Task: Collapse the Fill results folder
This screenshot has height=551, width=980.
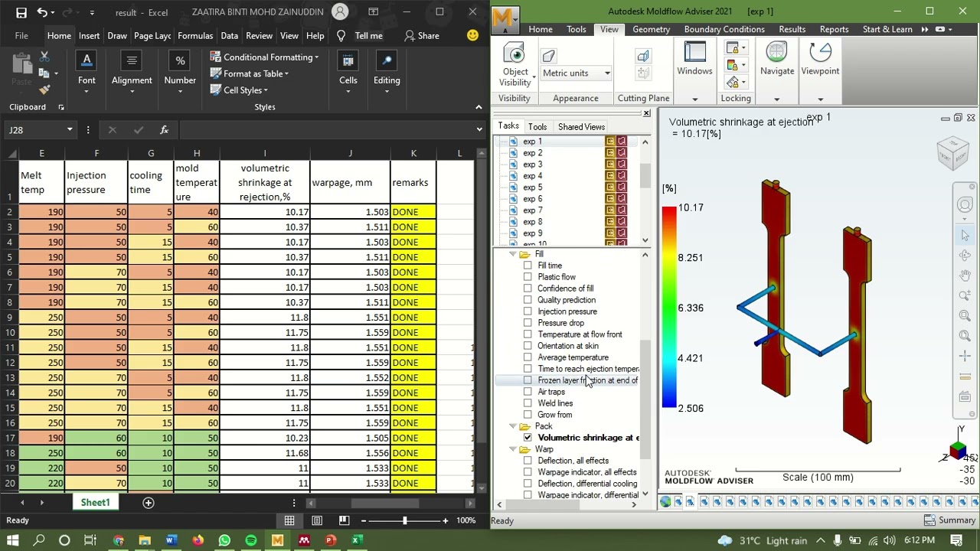Action: [x=512, y=255]
